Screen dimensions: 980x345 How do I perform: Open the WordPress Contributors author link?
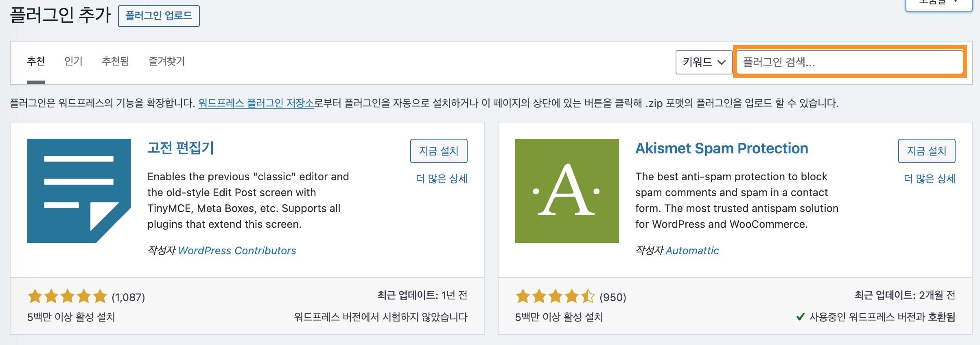(x=237, y=251)
